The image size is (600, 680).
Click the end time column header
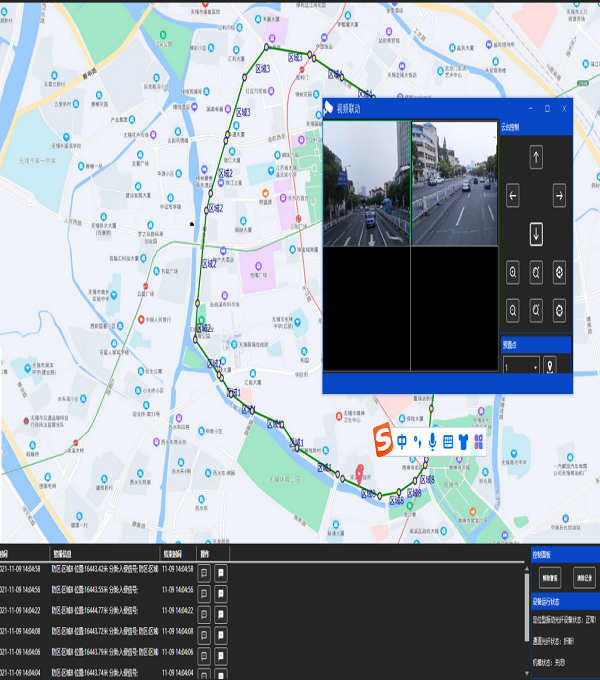click(x=172, y=554)
